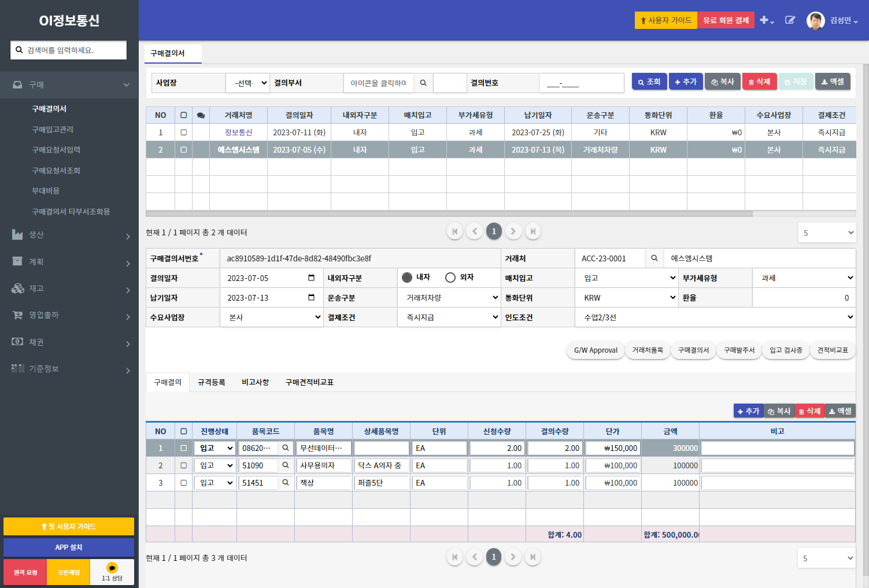Viewport: 869px width, 588px height.
Task: Open the 운송구분 dropdown showing 거래처차량
Action: 449,298
